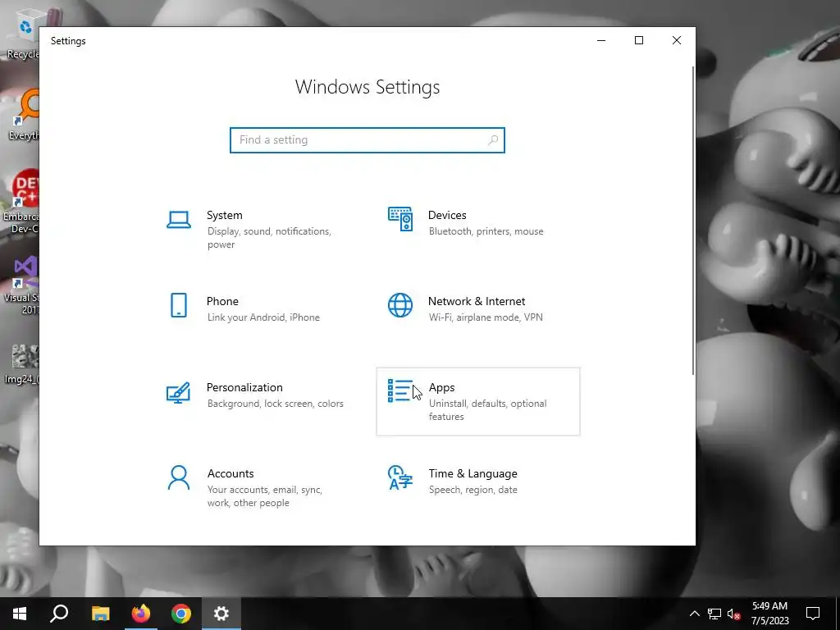Maximize the Settings window
840x630 pixels.
(x=638, y=41)
